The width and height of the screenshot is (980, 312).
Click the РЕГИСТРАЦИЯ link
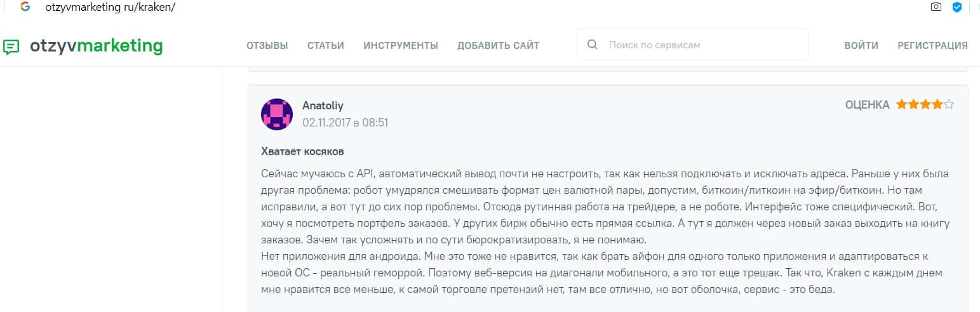click(x=932, y=46)
